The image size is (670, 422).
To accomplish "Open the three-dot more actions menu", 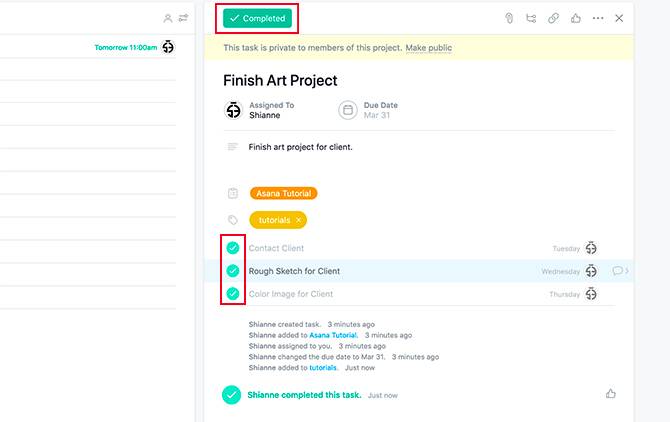I will 598,18.
